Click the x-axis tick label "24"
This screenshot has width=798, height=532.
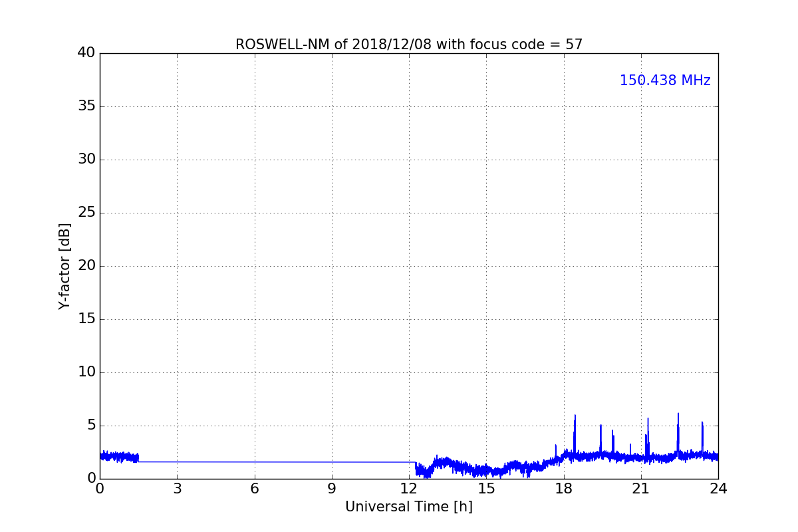pos(718,489)
